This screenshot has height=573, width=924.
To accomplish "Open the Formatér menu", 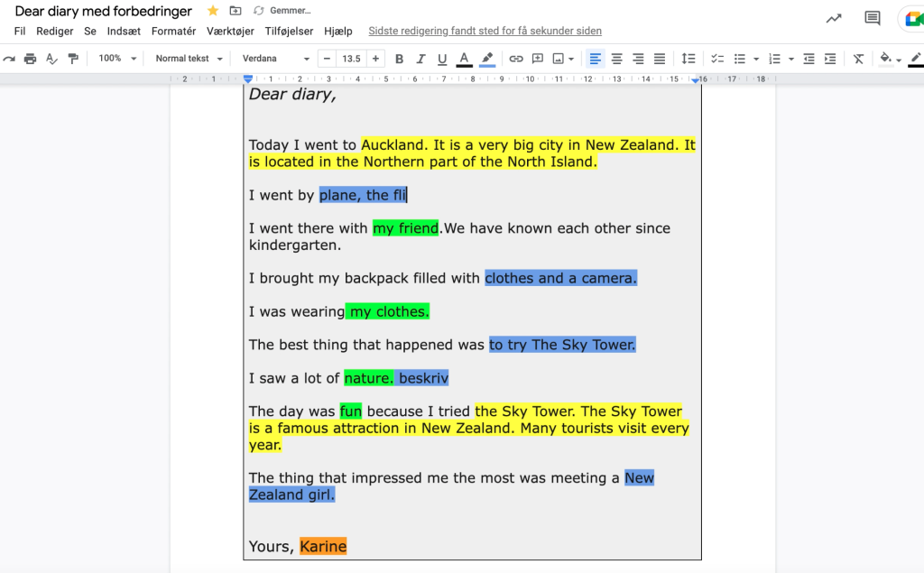I will [x=173, y=31].
